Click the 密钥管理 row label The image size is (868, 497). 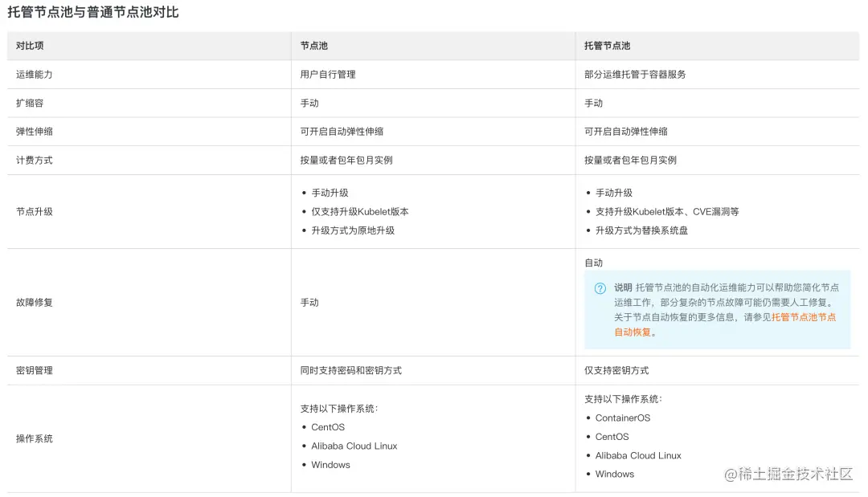35,370
